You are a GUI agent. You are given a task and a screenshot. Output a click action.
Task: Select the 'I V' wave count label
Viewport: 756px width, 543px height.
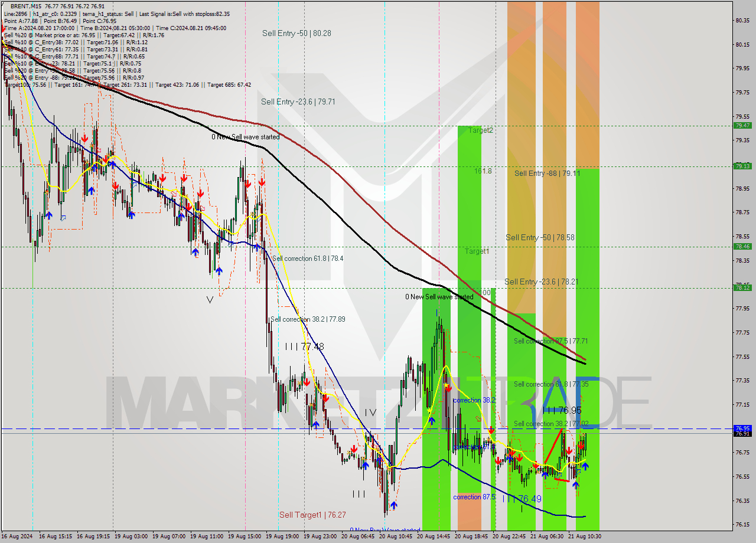click(370, 413)
